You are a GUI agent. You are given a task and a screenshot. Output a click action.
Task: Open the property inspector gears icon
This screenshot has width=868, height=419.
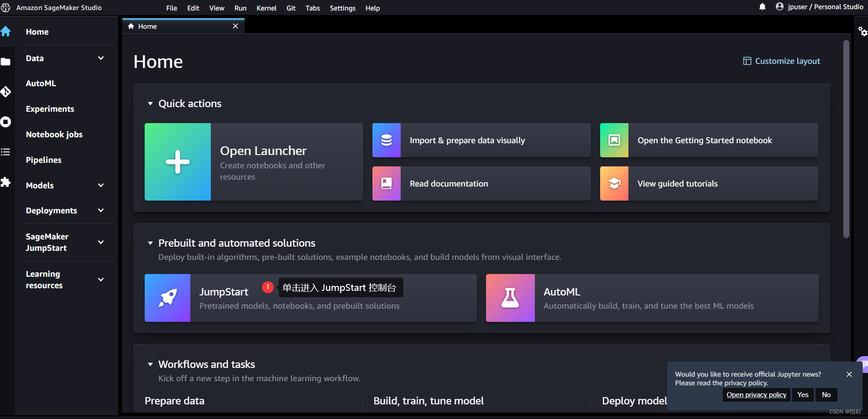(x=863, y=31)
